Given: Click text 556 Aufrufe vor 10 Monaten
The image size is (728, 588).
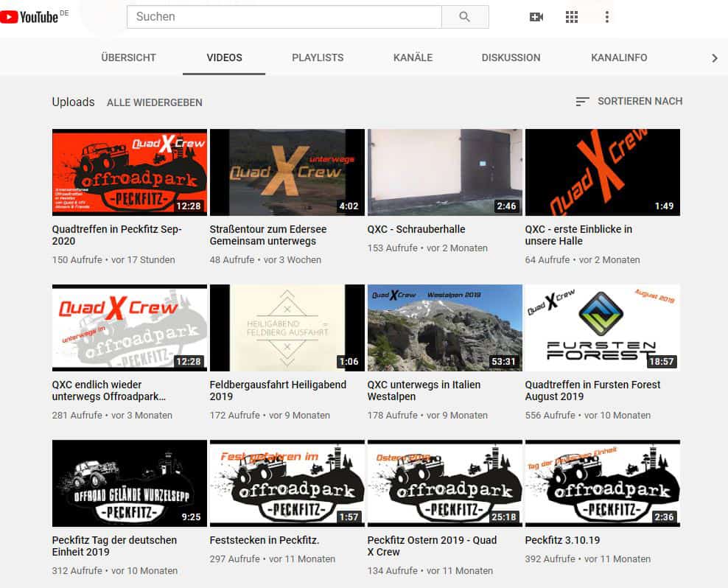Looking at the screenshot, I should tap(588, 416).
